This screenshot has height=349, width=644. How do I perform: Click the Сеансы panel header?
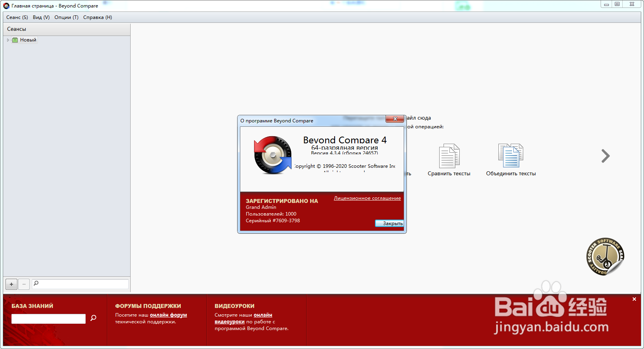tap(67, 29)
